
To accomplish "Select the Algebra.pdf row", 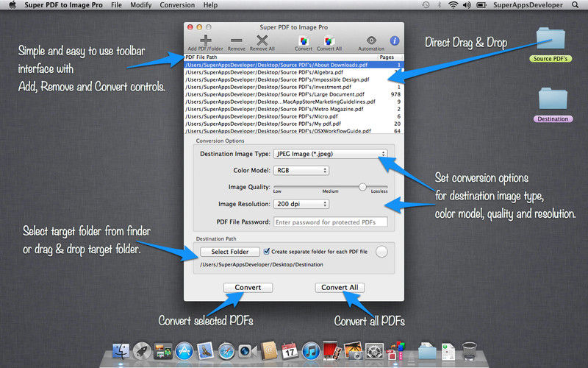I will pyautogui.click(x=293, y=72).
